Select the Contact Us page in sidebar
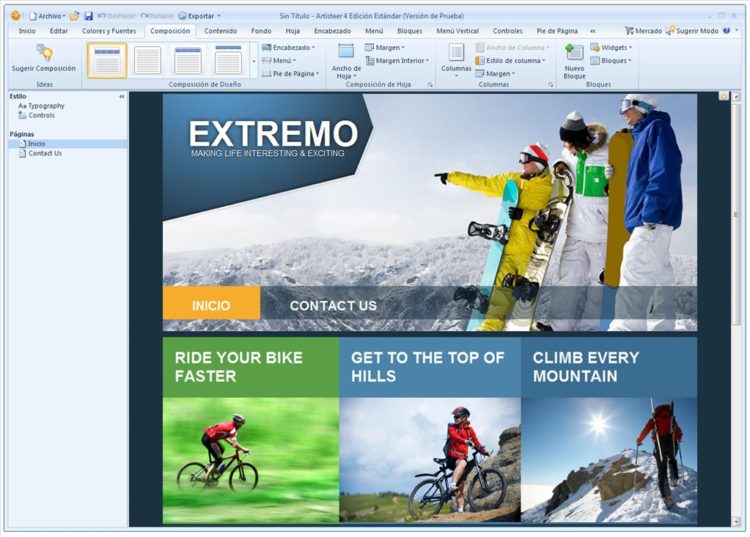The height and width of the screenshot is (537, 750). [x=45, y=153]
